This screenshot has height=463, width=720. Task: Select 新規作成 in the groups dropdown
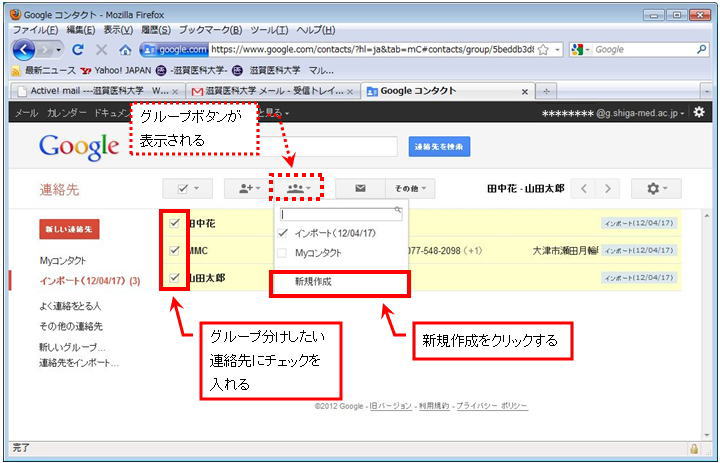pyautogui.click(x=340, y=282)
